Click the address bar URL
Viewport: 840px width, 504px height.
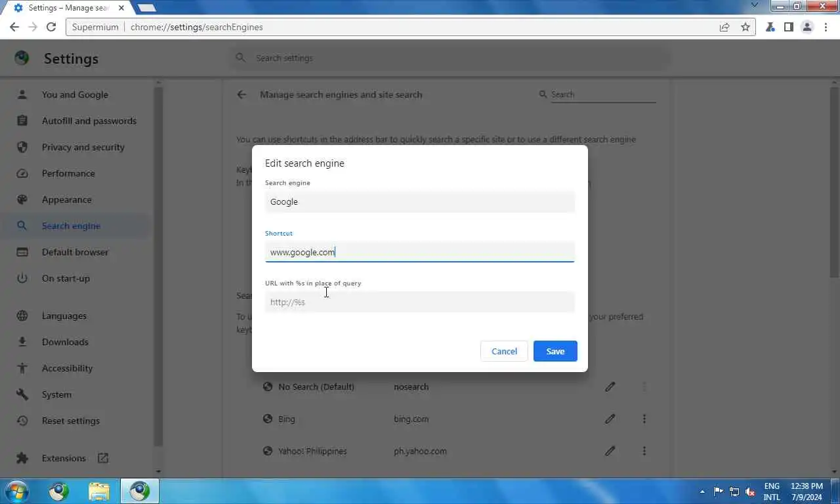(197, 27)
